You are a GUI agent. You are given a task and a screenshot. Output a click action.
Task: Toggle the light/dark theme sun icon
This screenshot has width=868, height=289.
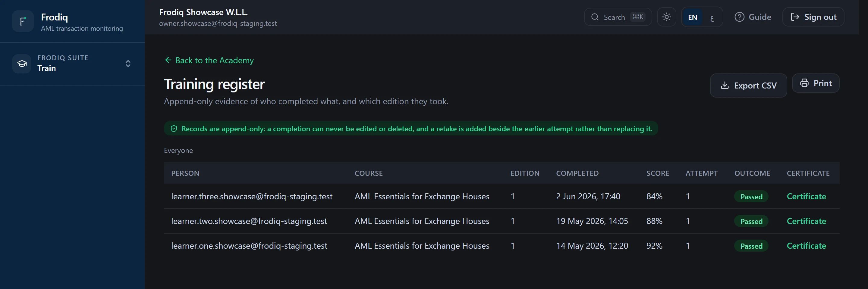tap(666, 17)
